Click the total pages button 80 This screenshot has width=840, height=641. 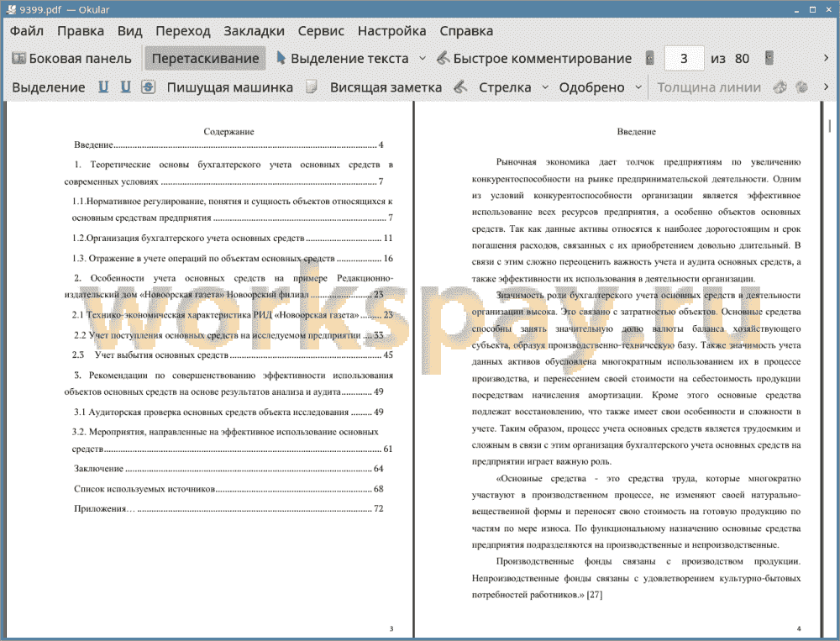point(742,59)
